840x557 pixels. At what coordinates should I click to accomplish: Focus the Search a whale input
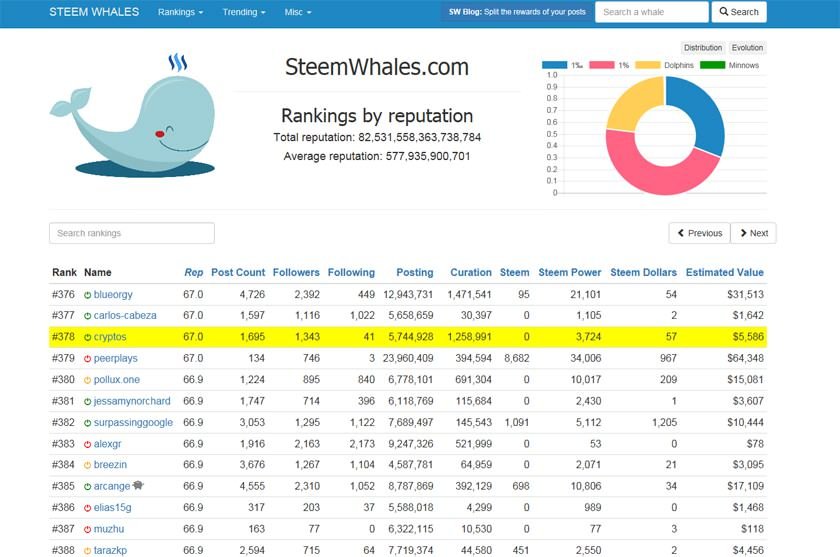pos(651,12)
